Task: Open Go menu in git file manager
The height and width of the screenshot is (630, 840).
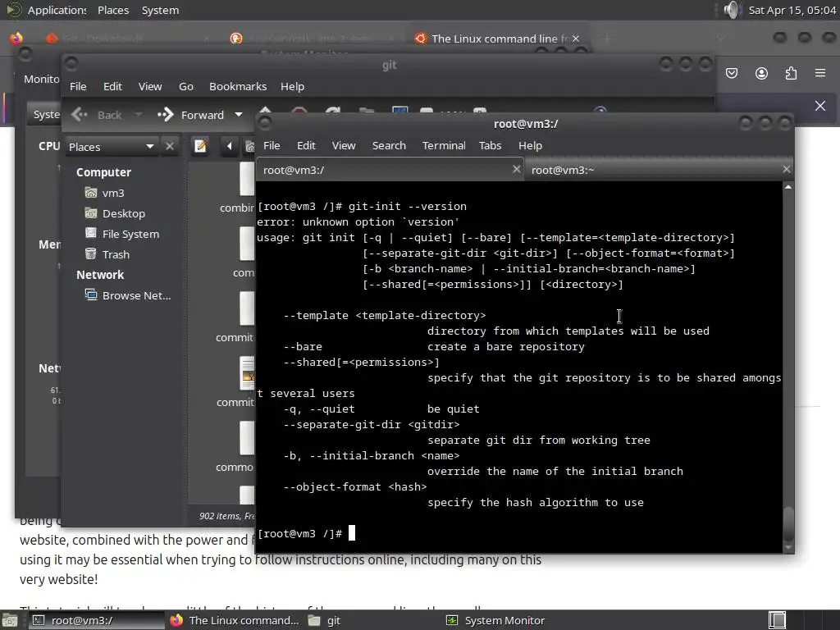Action: point(186,86)
